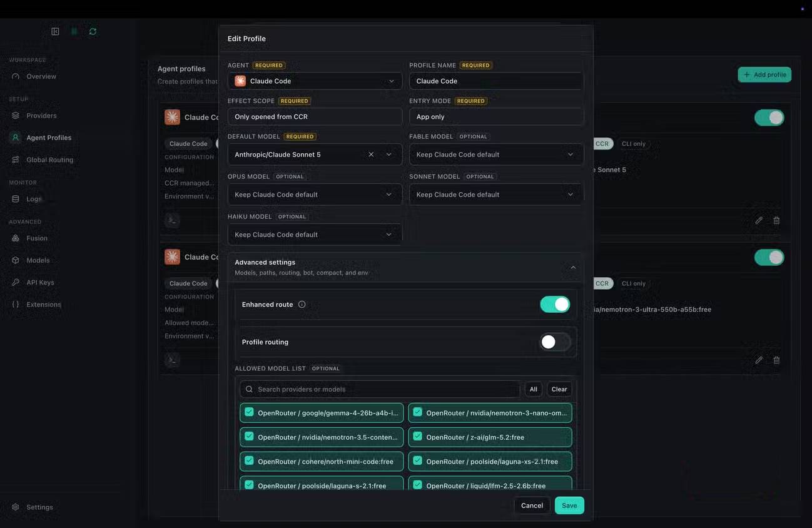
Task: Uncheck the z-ai/glm-5.2:free model
Action: [417, 437]
